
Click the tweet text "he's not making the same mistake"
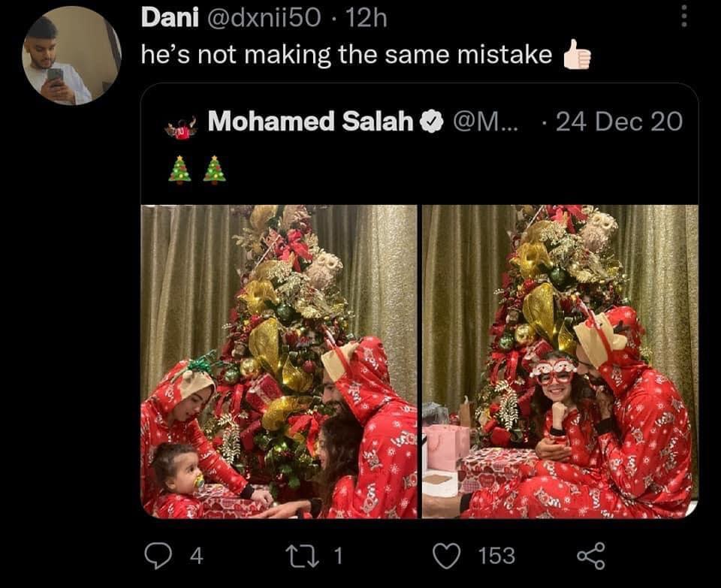pyautogui.click(x=346, y=55)
